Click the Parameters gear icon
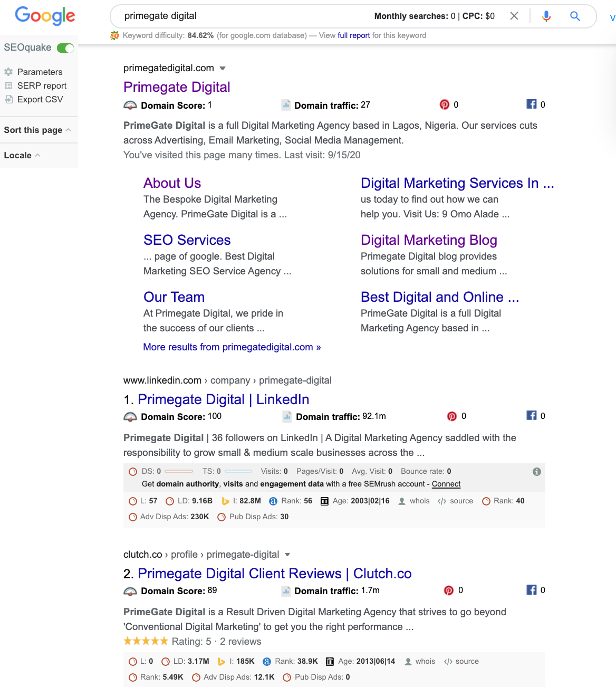 (x=8, y=72)
